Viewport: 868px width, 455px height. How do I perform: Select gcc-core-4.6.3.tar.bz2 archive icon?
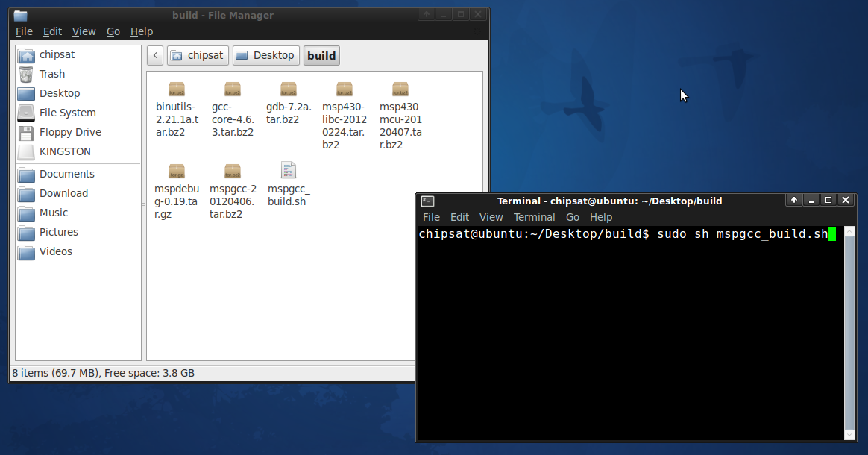tap(233, 89)
